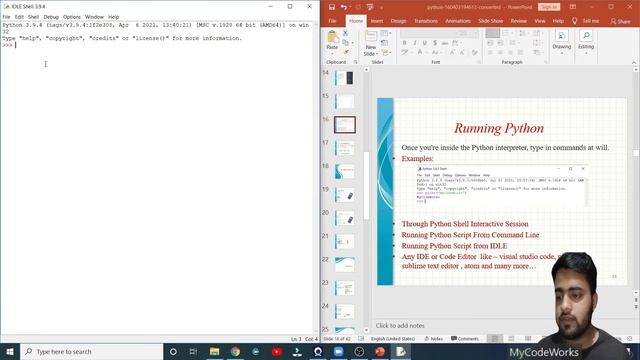Switch to Transitions tab
The height and width of the screenshot is (360, 640).
click(426, 21)
